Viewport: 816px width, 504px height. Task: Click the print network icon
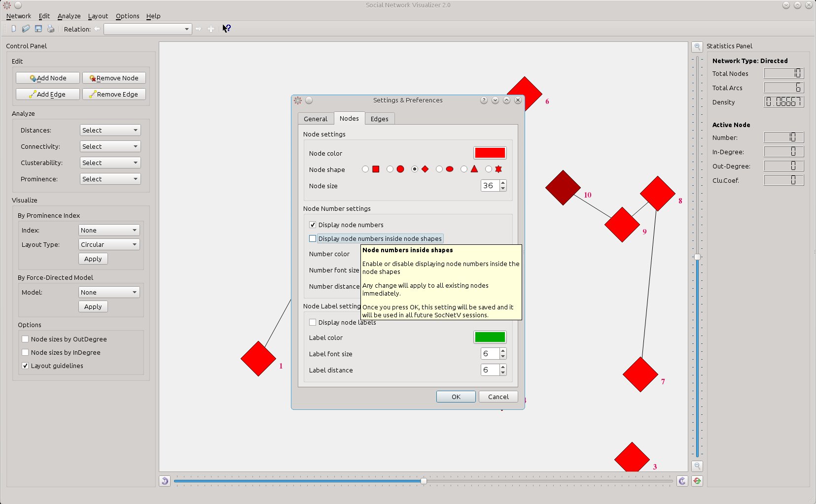tap(51, 29)
